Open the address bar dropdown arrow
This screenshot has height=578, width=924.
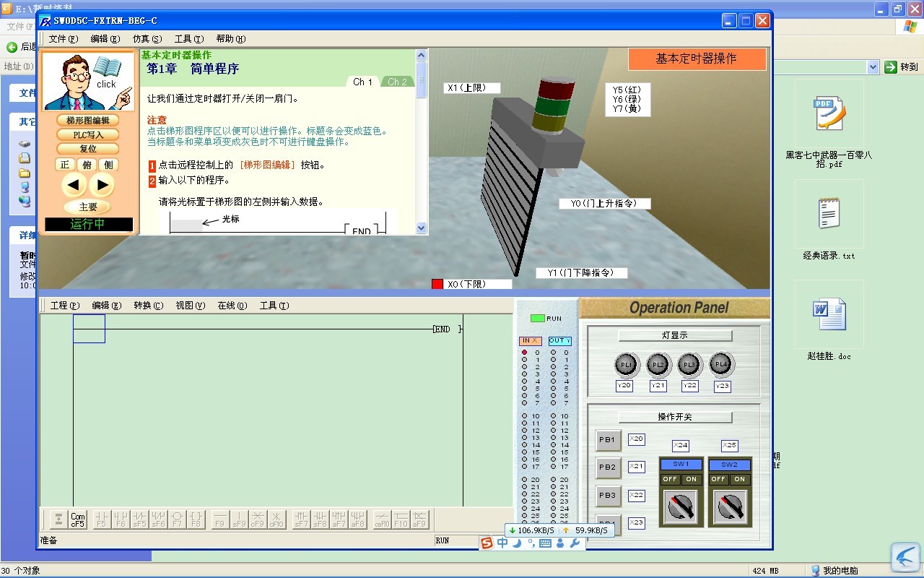click(873, 67)
